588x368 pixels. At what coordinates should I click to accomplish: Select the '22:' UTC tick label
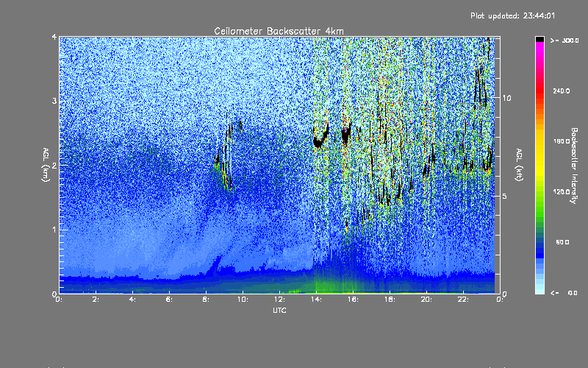(464, 300)
